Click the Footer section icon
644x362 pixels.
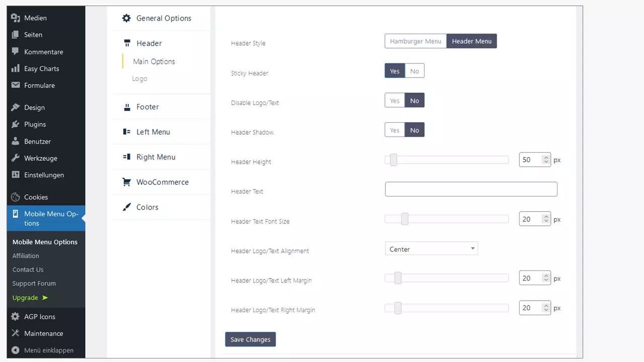(127, 107)
